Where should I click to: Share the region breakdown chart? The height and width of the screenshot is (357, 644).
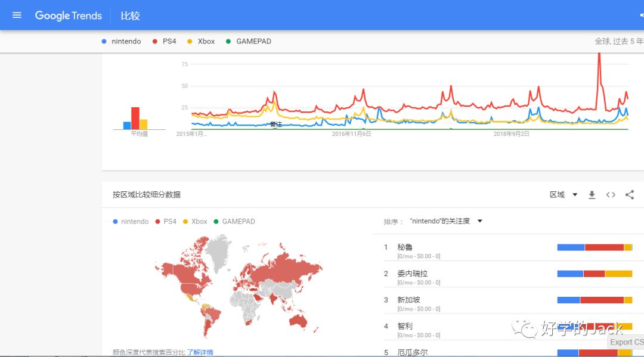[630, 195]
